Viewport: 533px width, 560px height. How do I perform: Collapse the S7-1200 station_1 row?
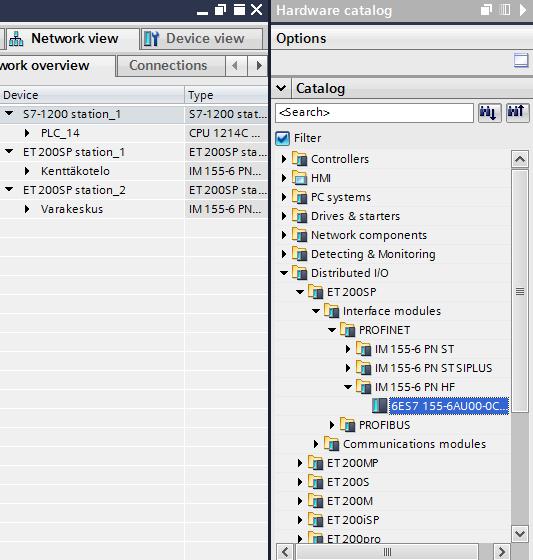tap(9, 114)
